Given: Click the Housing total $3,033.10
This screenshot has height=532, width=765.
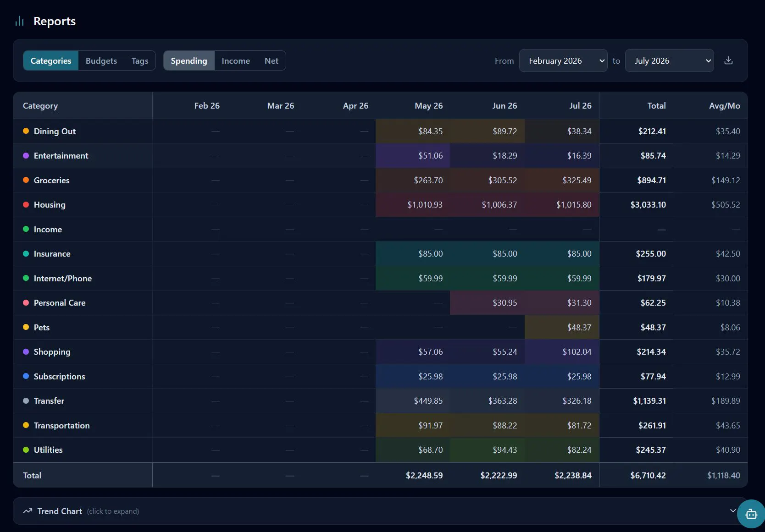Looking at the screenshot, I should click(x=648, y=204).
